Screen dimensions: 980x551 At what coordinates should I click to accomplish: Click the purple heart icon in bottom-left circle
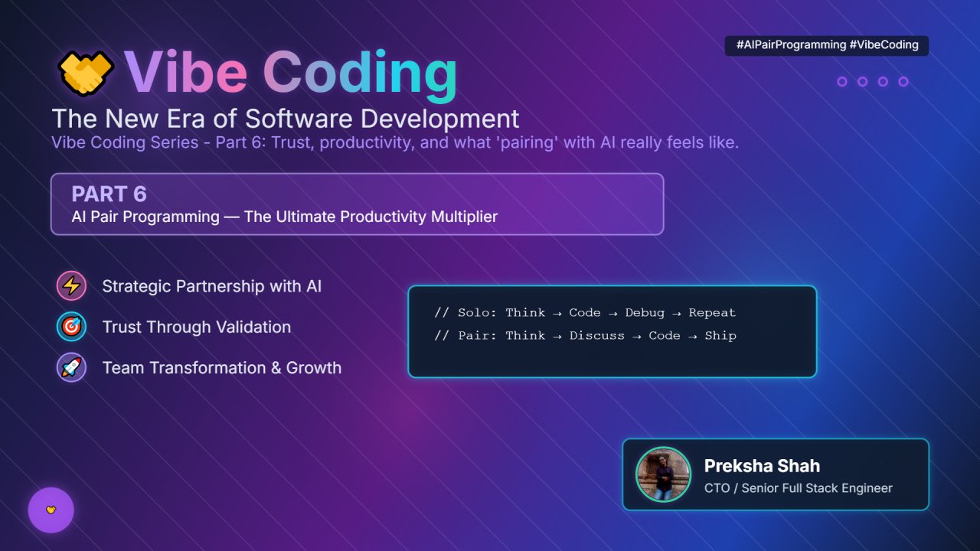[51, 510]
